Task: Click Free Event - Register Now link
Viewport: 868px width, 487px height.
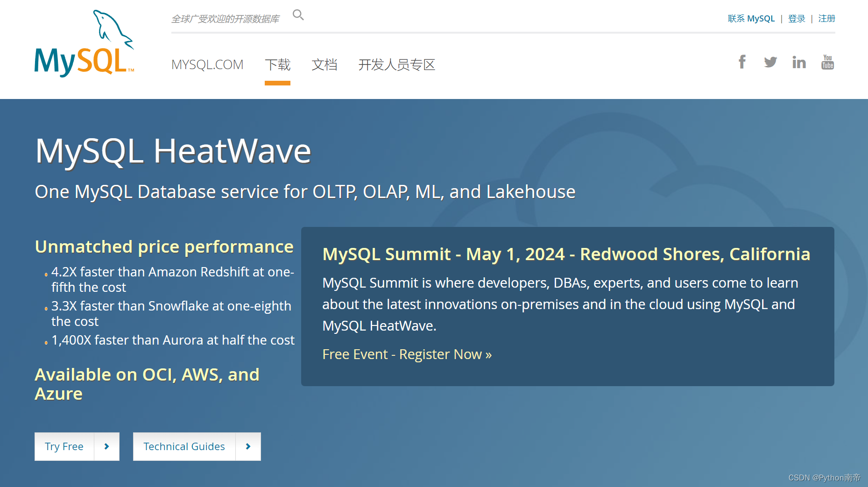Action: (407, 354)
